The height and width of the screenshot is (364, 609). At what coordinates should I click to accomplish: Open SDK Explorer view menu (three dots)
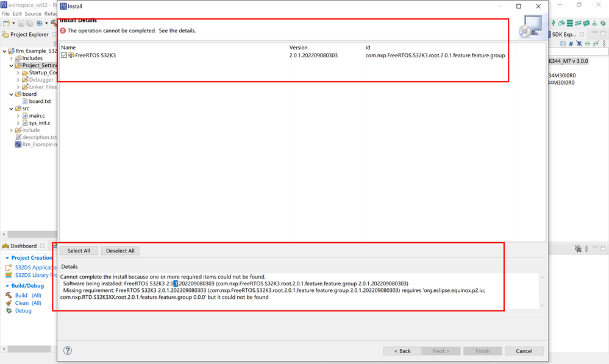(x=604, y=43)
